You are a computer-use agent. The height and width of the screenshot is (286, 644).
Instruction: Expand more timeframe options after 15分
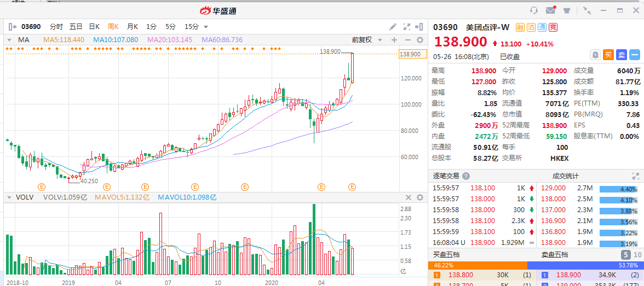pyautogui.click(x=206, y=27)
